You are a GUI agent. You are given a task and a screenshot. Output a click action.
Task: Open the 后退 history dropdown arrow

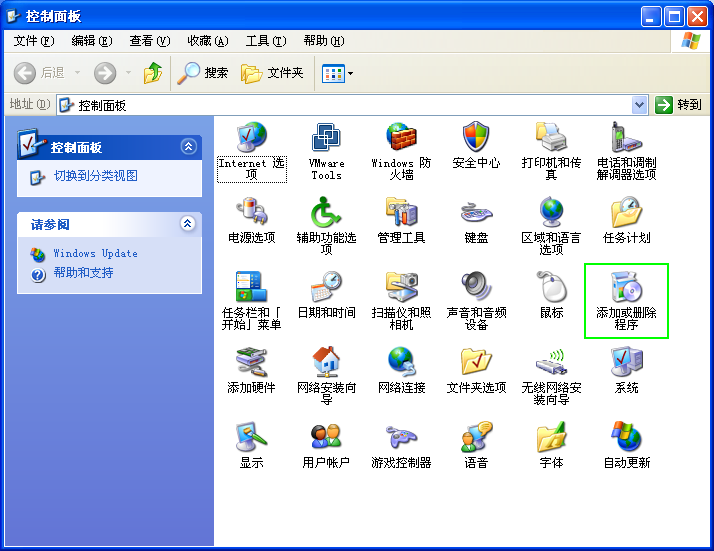tap(77, 73)
